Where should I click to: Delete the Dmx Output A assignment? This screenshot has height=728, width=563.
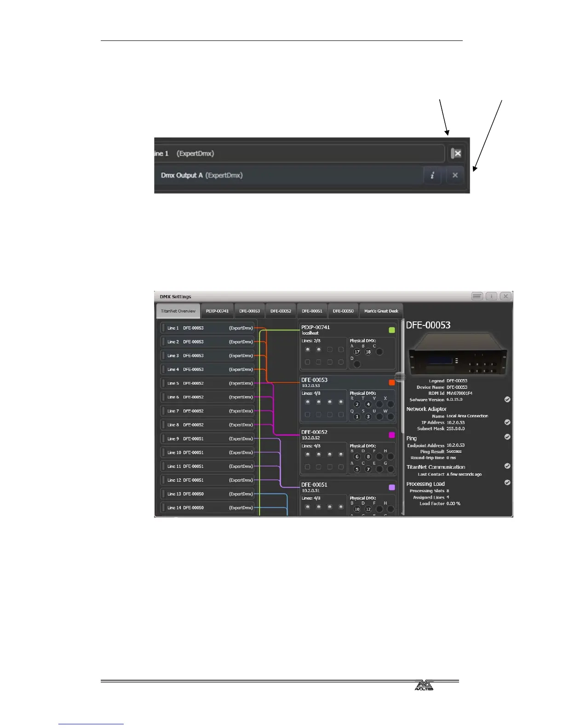[x=455, y=175]
